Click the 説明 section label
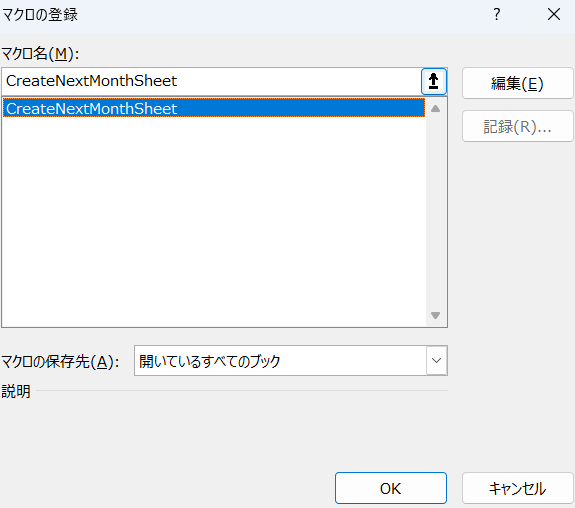The height and width of the screenshot is (508, 575). (x=16, y=391)
